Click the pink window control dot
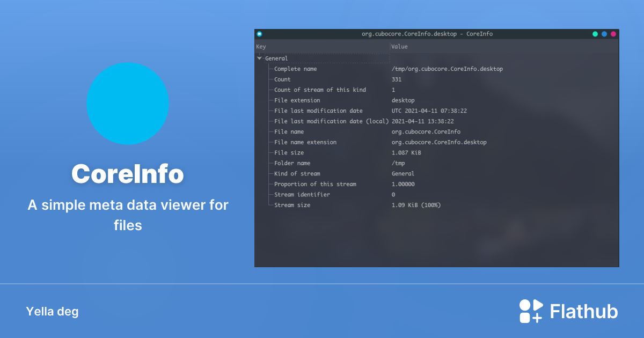Screen dimensions: 644x338 613,33
